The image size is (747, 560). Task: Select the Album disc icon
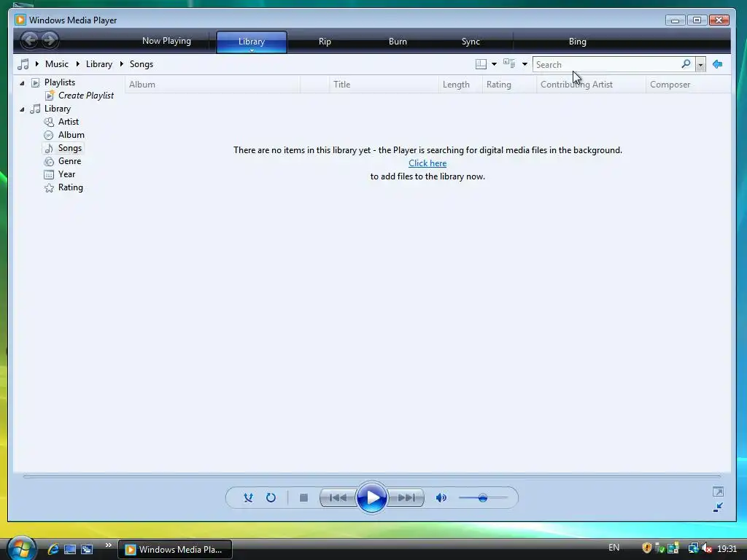pyautogui.click(x=49, y=135)
